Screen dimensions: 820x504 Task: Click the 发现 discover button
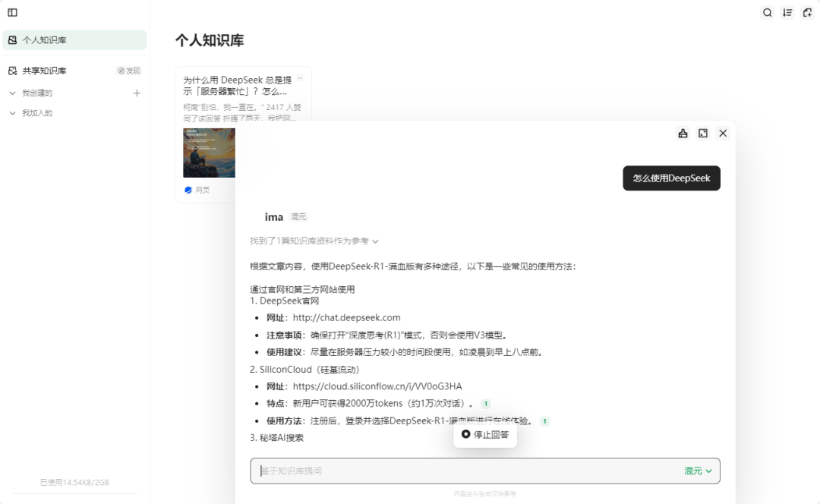tap(129, 71)
